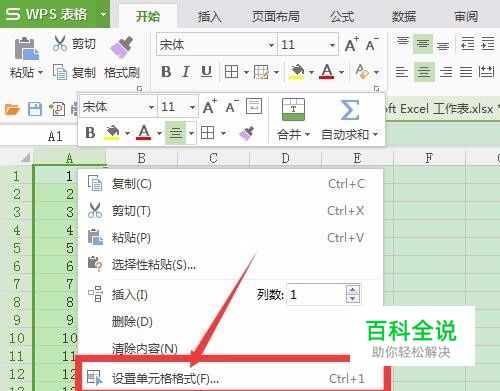The height and width of the screenshot is (391, 500).
Task: Expand the AutoSum dropdown in mini toolbar
Action: (x=375, y=135)
